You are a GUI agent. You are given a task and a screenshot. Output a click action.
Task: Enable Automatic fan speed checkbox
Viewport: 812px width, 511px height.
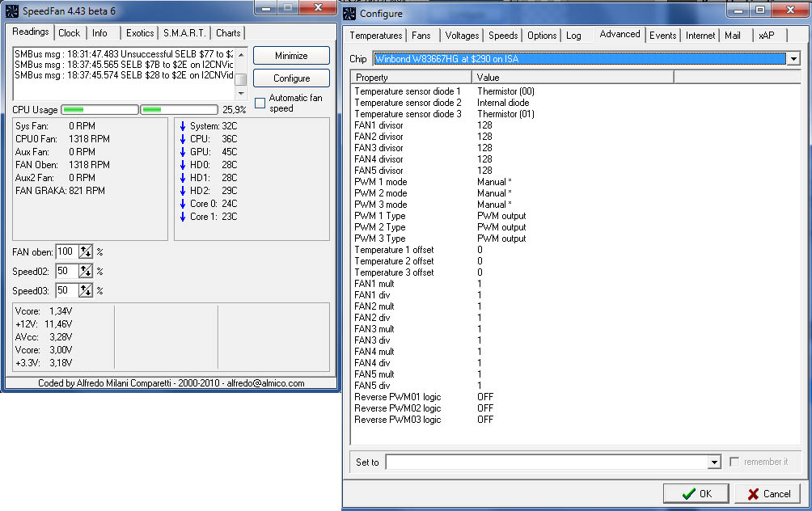260,103
